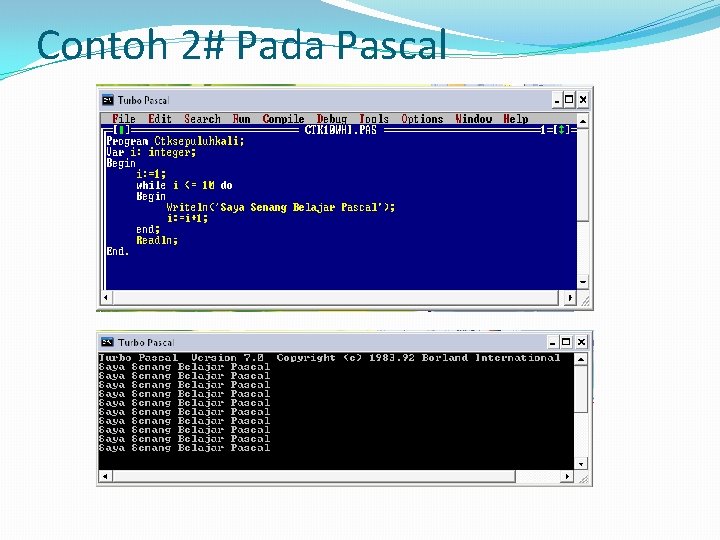This screenshot has height=540, width=720.
Task: Click the Turbo Pascal icon in output window title bar
Action: [107, 342]
